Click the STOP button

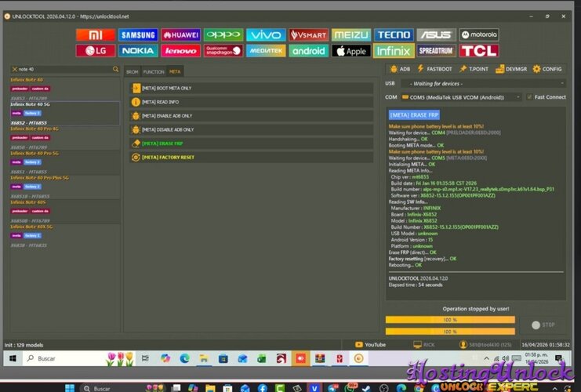(543, 325)
